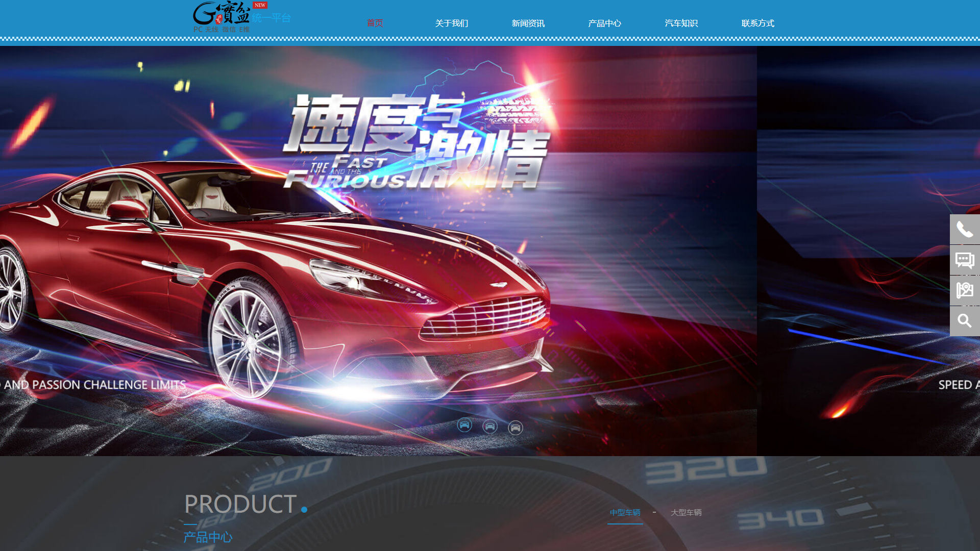Jump to the third car slide indicator

point(516,428)
